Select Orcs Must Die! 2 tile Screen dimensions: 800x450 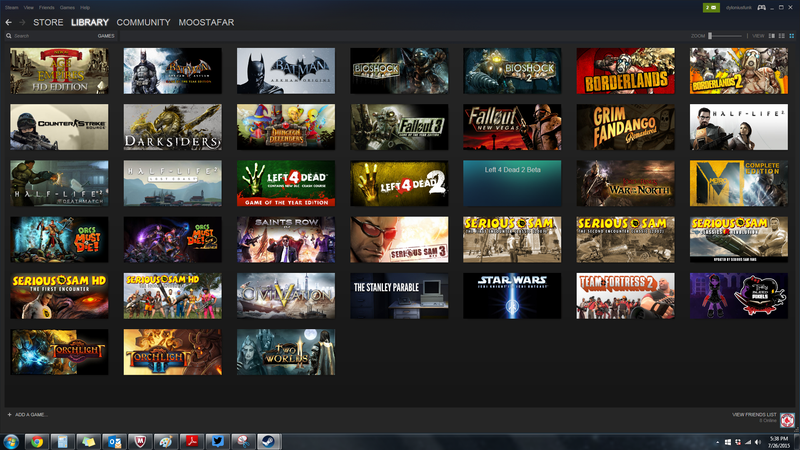tap(172, 239)
